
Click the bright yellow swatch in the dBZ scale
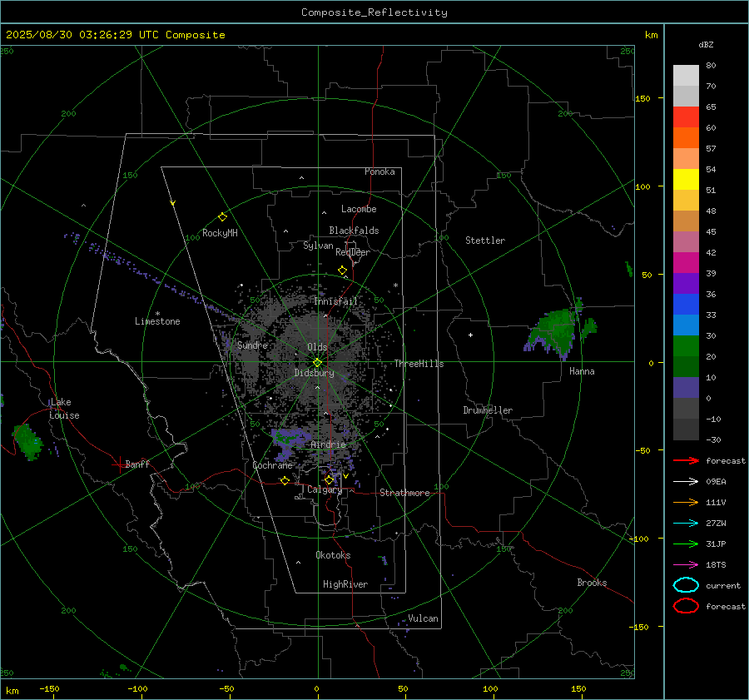point(686,179)
